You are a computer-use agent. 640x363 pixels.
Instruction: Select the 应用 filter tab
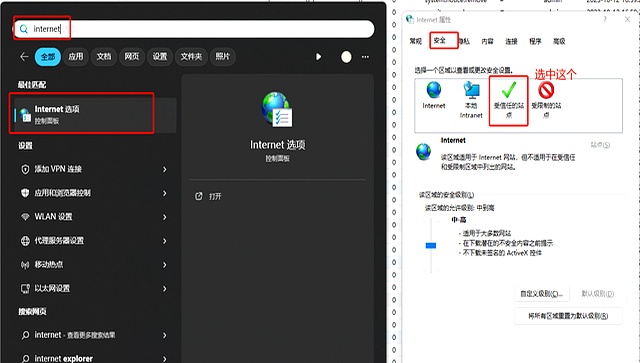76,56
